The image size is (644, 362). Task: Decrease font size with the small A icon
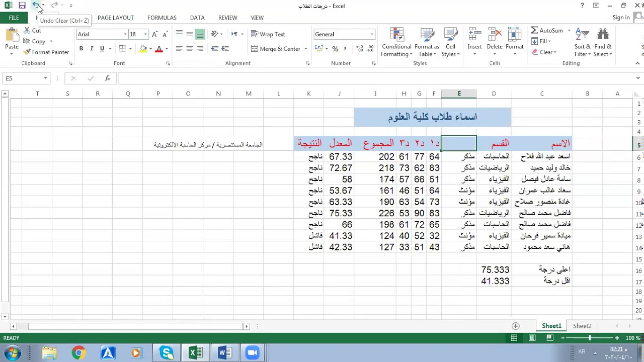(165, 34)
